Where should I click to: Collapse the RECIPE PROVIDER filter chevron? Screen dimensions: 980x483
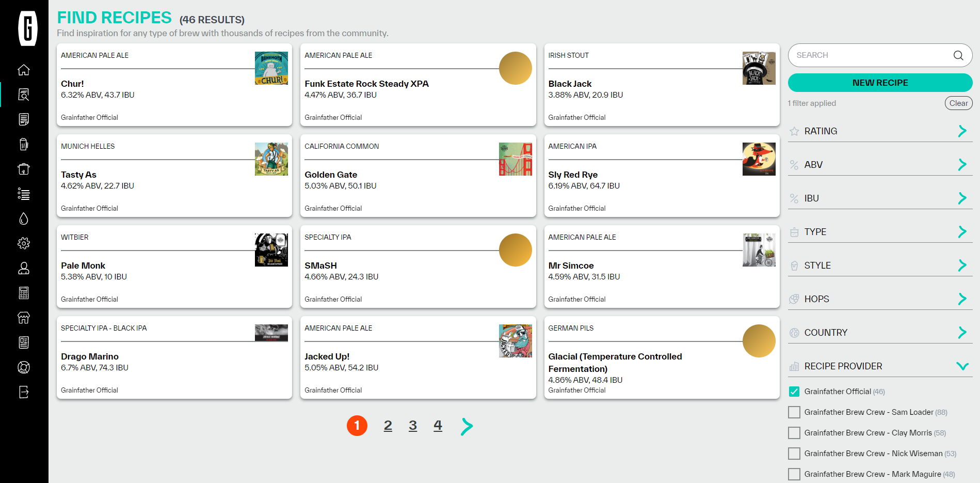click(x=962, y=366)
